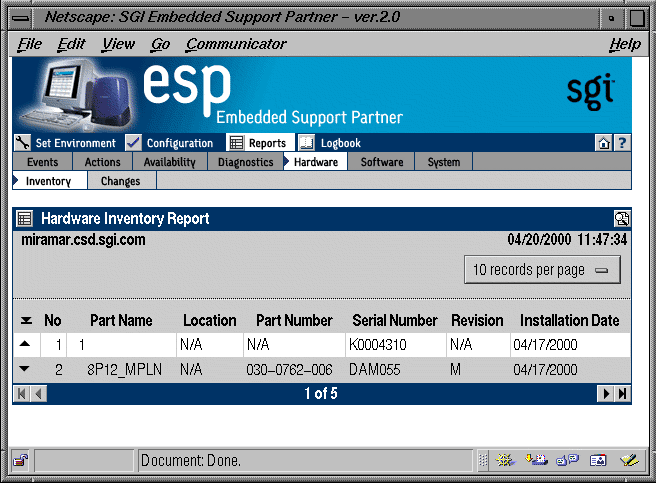Click the sort icon beside No column
This screenshot has height=483, width=656.
(x=26, y=321)
